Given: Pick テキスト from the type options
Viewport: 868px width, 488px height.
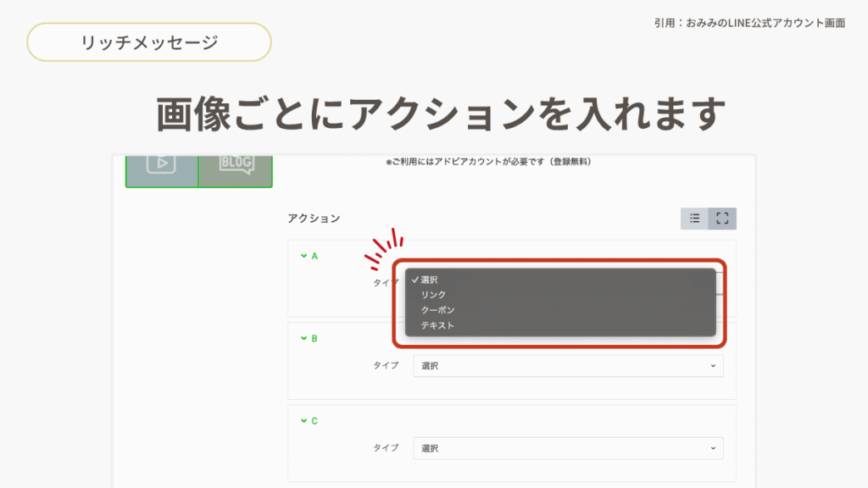Looking at the screenshot, I should click(437, 325).
